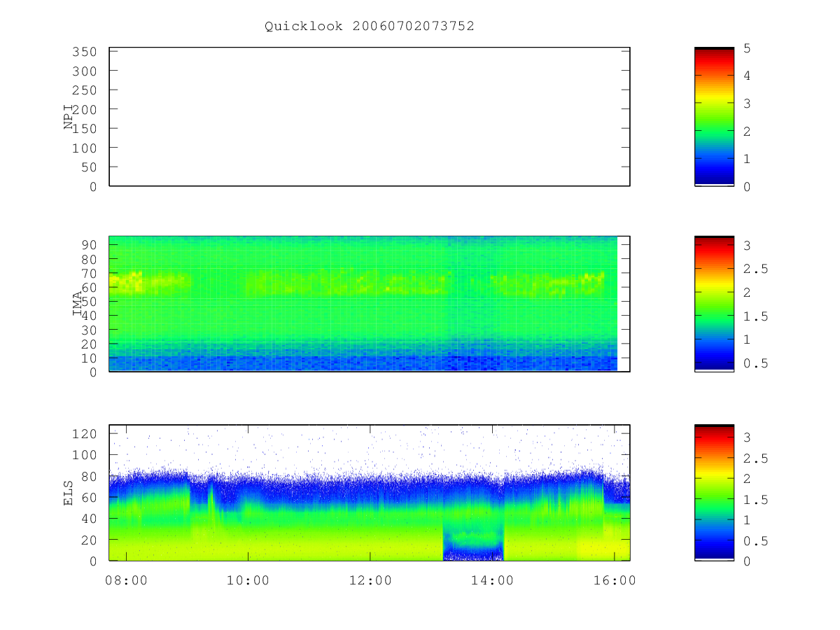Click the ELS colorbar
This screenshot has height=630, width=840.
coord(714,493)
